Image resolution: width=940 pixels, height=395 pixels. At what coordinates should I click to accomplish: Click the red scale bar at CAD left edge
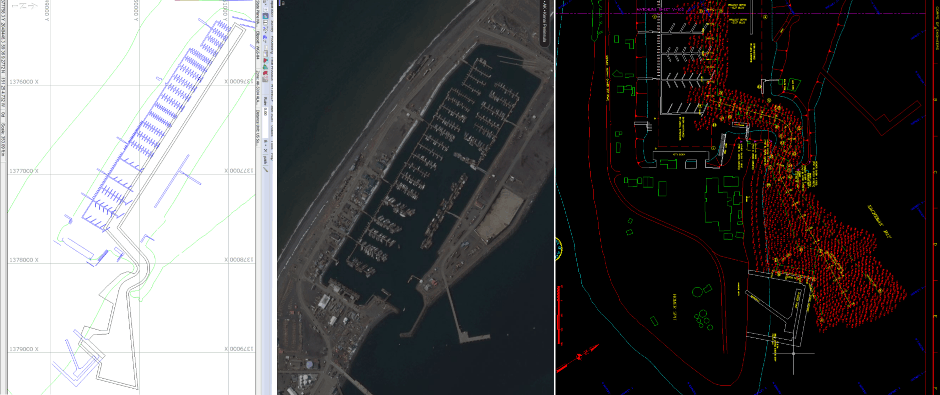click(x=559, y=315)
